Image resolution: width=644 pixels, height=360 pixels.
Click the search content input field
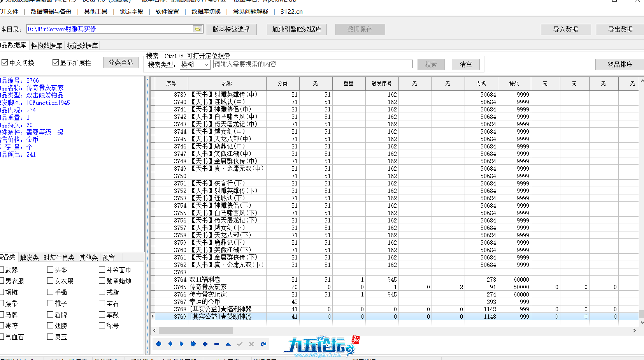point(313,64)
